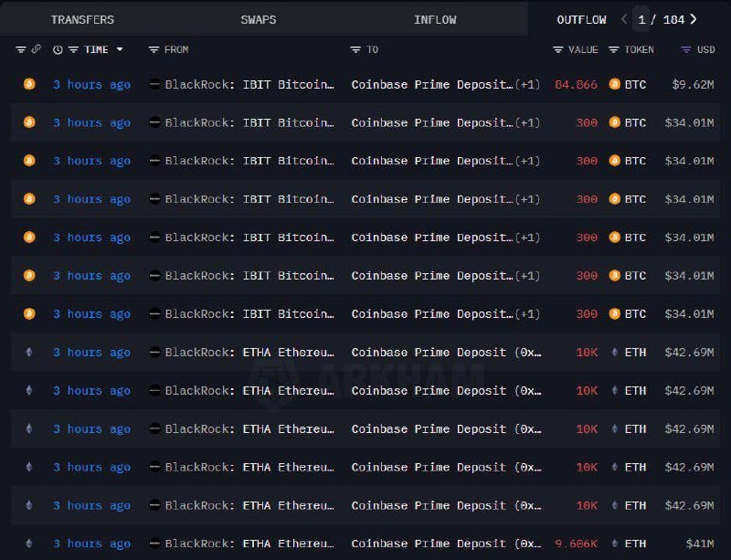Click the total pages 184 text

[x=673, y=19]
